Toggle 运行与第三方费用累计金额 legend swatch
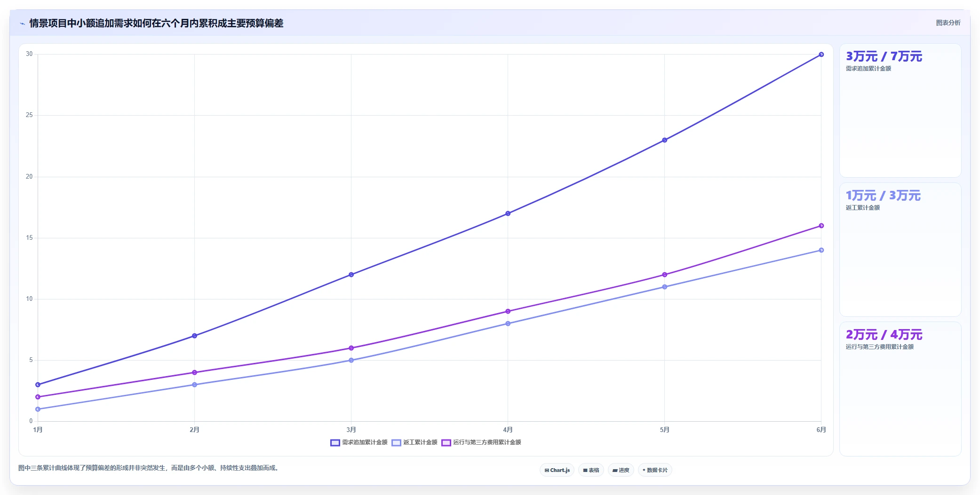The height and width of the screenshot is (495, 980). [x=446, y=442]
